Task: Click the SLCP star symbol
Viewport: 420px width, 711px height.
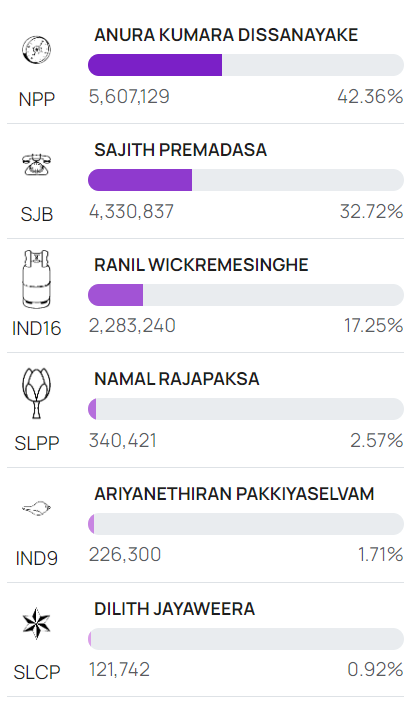Action: [36, 623]
